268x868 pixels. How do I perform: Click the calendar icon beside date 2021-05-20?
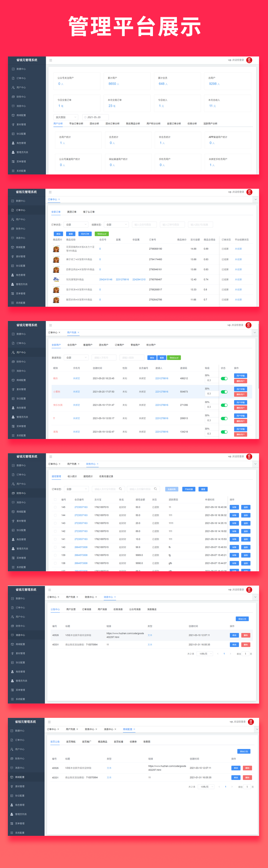pos(85,117)
